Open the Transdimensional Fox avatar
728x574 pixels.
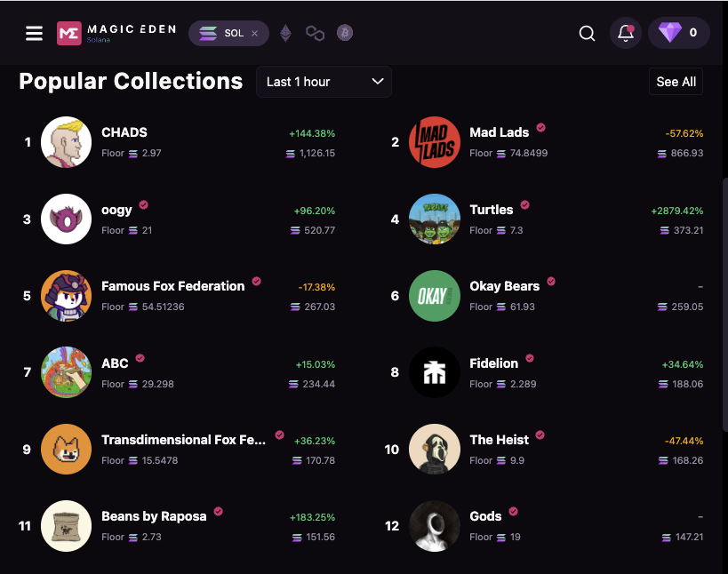point(66,450)
